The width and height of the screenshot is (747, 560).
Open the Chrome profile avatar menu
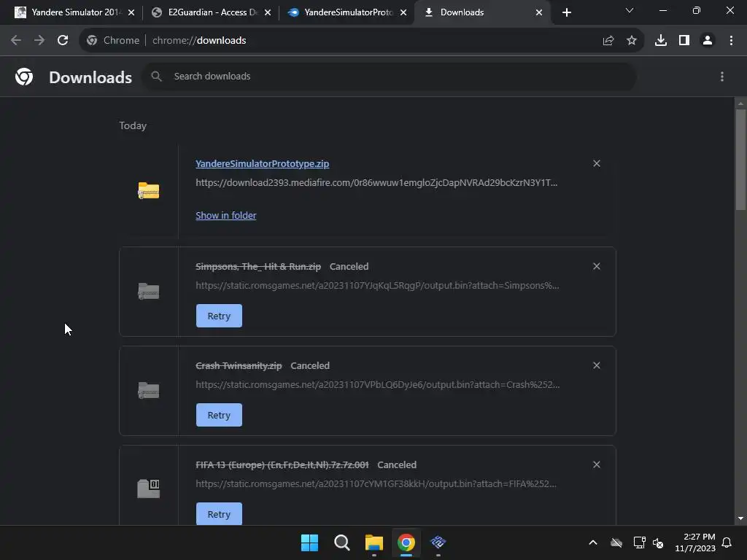click(x=708, y=41)
